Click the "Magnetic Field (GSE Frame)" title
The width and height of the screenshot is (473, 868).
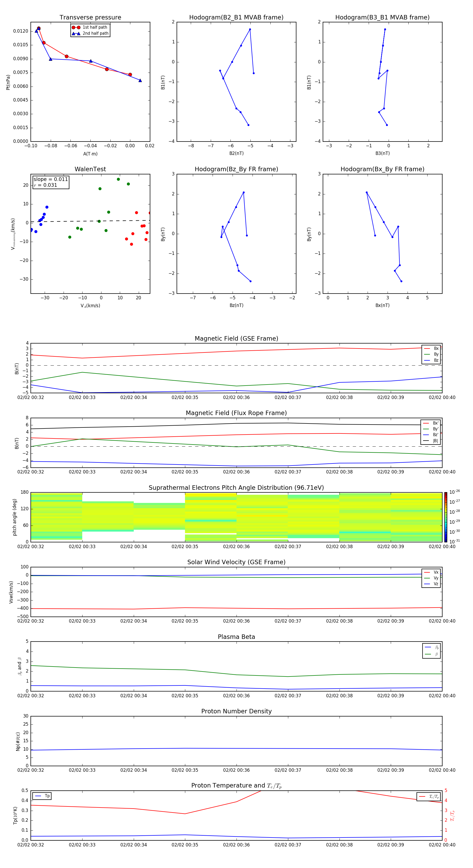(236, 338)
